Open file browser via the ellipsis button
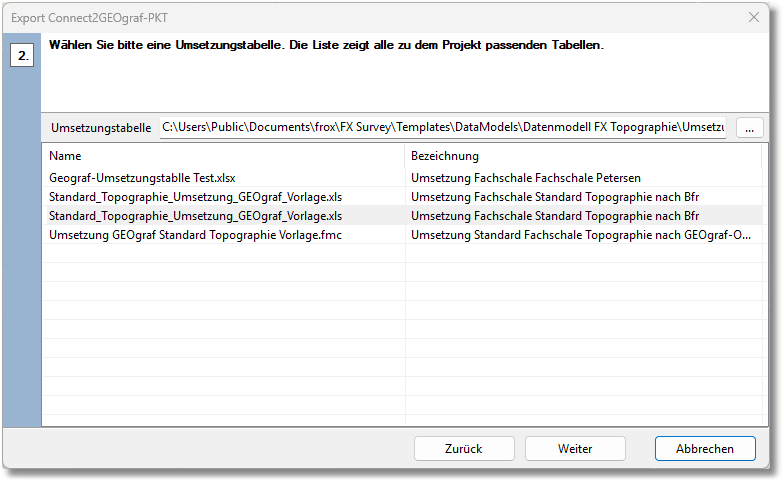 [749, 128]
